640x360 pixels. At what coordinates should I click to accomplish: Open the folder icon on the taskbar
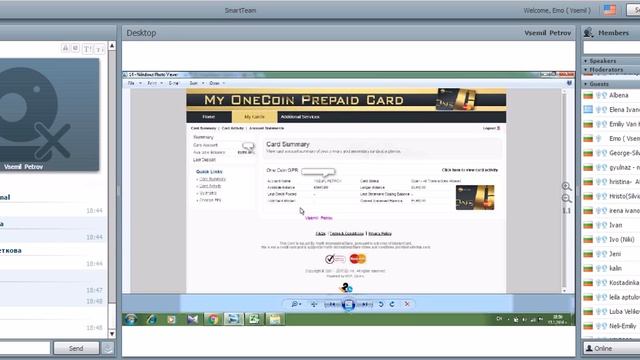tap(274, 319)
